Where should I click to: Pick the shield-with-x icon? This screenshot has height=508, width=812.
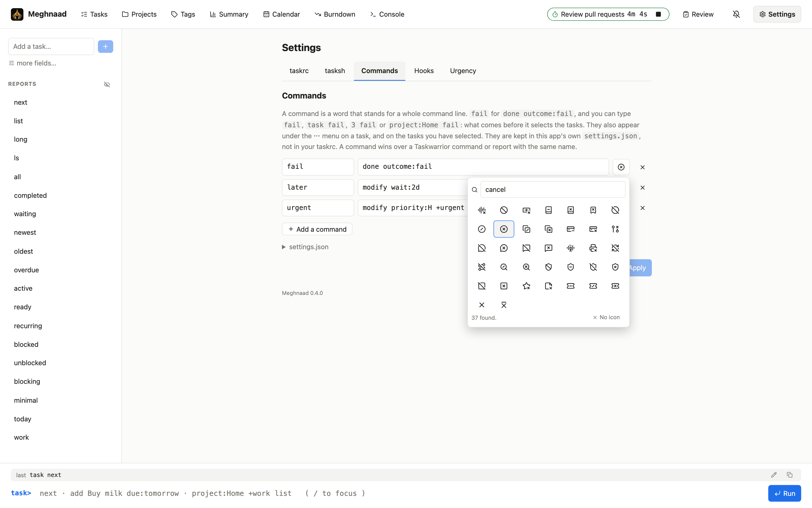point(615,267)
